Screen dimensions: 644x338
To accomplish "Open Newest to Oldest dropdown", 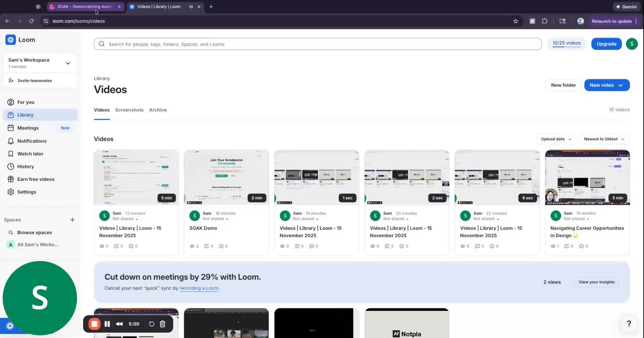I will [605, 139].
